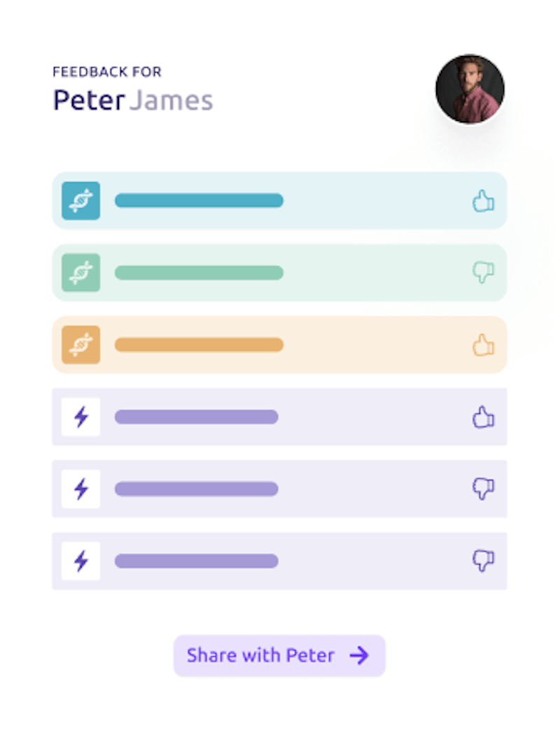This screenshot has height=735, width=560.
Task: Select the green feedback text bar
Action: [x=199, y=273]
